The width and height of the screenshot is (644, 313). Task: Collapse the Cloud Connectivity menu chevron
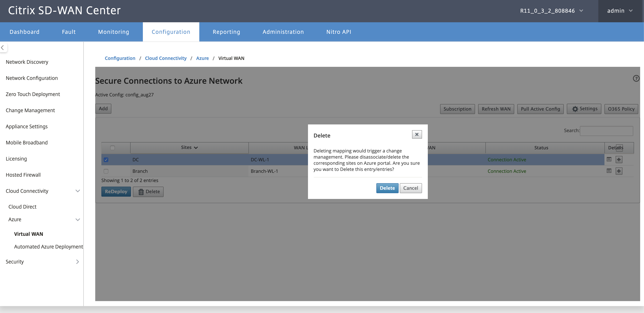coord(78,191)
